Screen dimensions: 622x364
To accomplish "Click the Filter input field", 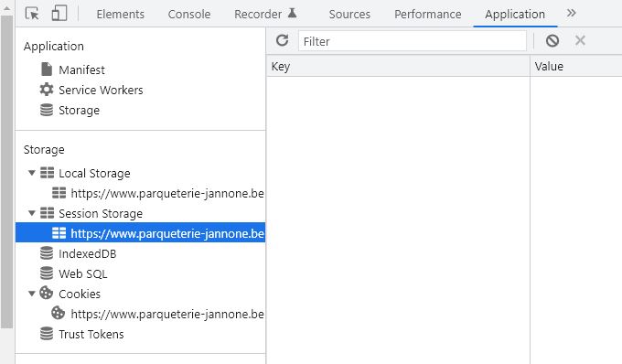I will point(413,41).
